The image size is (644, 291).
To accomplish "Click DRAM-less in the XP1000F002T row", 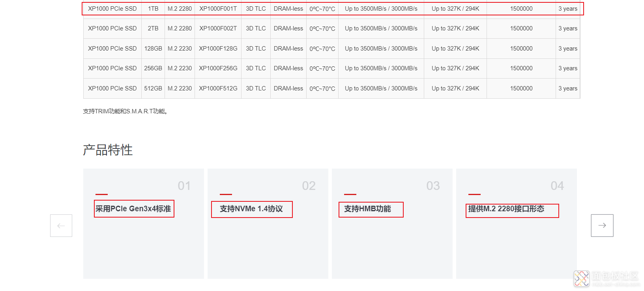I will click(x=288, y=28).
